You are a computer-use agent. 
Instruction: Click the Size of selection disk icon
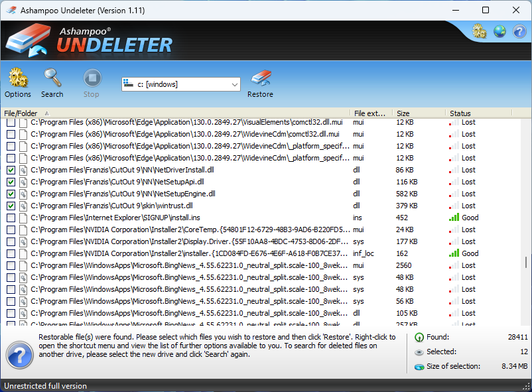[419, 367]
